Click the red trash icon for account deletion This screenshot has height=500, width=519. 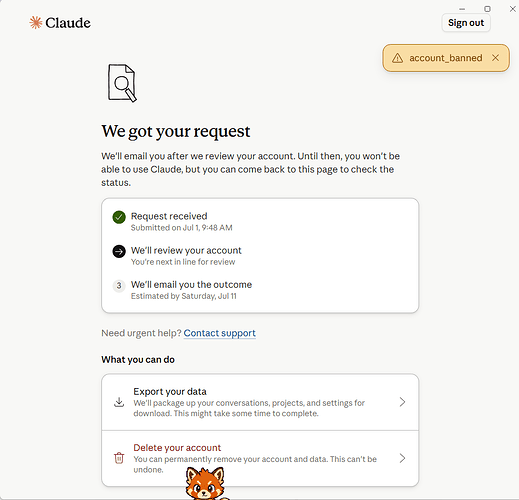coord(119,458)
